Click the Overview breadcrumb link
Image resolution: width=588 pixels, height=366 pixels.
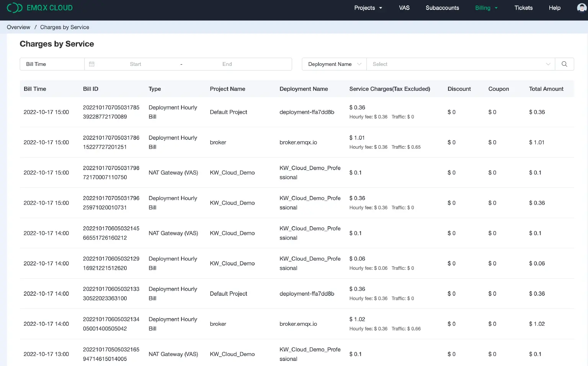click(x=18, y=27)
